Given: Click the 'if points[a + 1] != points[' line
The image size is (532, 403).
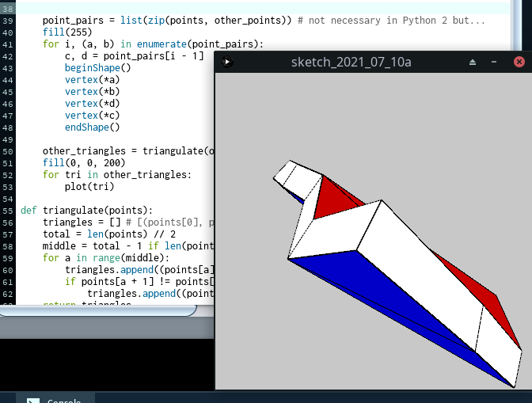Looking at the screenshot, I should click(139, 282).
